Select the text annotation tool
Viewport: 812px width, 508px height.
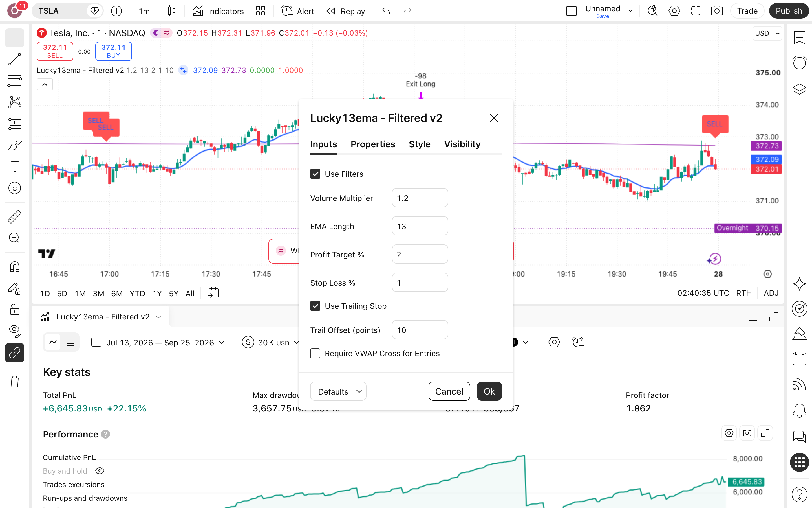pyautogui.click(x=14, y=167)
